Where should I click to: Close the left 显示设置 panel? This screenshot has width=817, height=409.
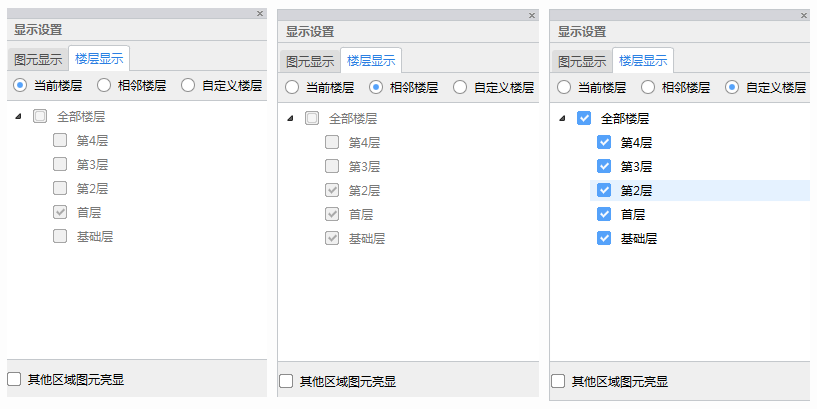click(x=260, y=14)
